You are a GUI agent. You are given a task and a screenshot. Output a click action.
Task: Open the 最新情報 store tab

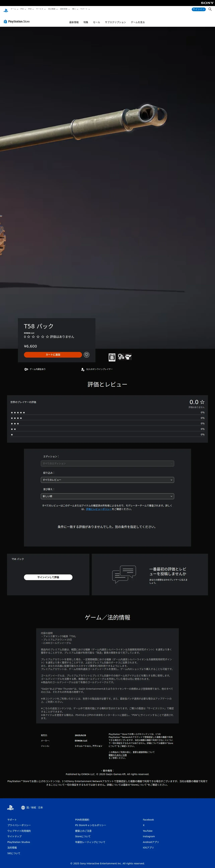click(74, 22)
